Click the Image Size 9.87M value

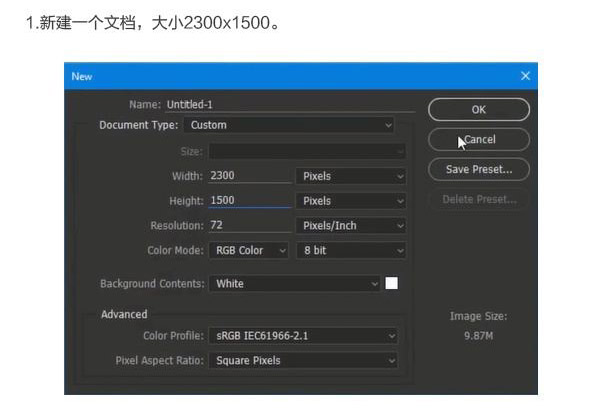coord(478,336)
